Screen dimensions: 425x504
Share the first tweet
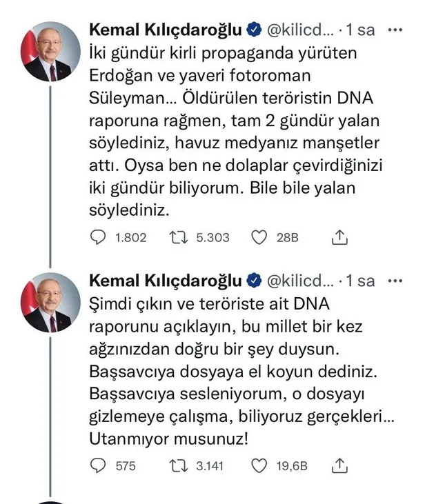point(339,237)
